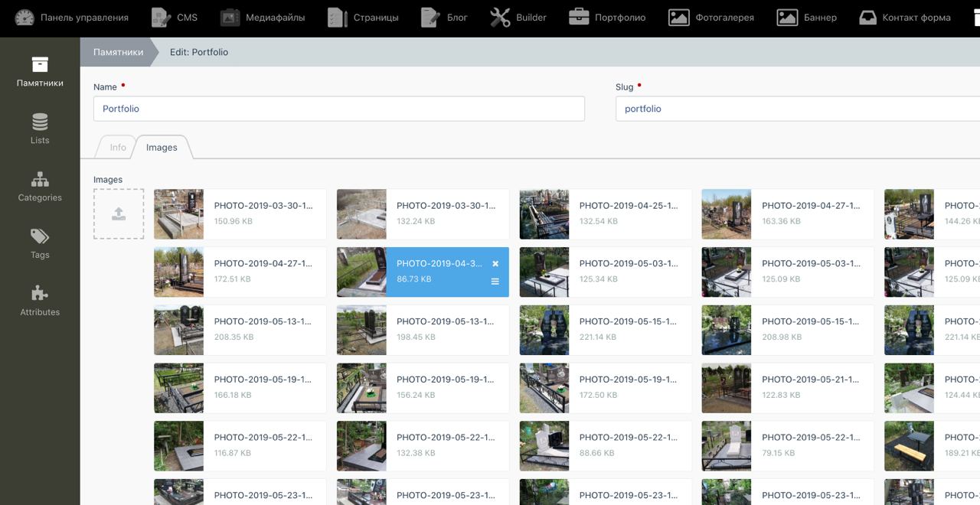Click the CMS icon in top bar
Viewport: 980px width, 505px height.
[x=162, y=18]
